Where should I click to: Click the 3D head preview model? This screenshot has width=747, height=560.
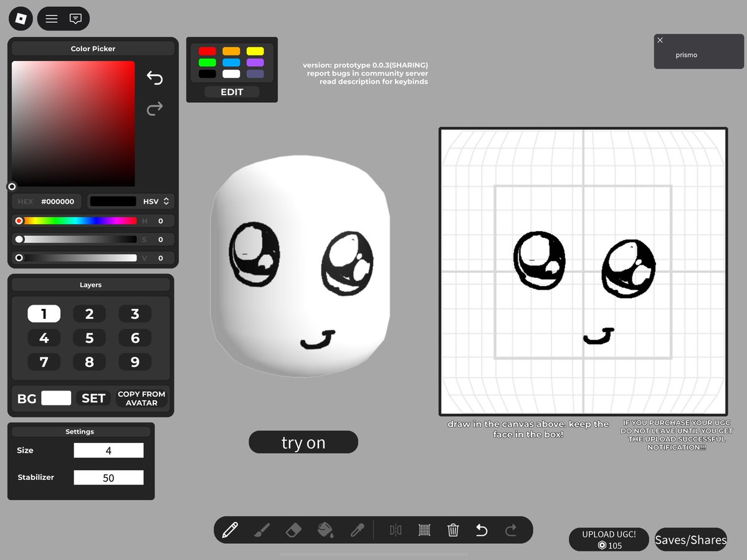click(300, 266)
